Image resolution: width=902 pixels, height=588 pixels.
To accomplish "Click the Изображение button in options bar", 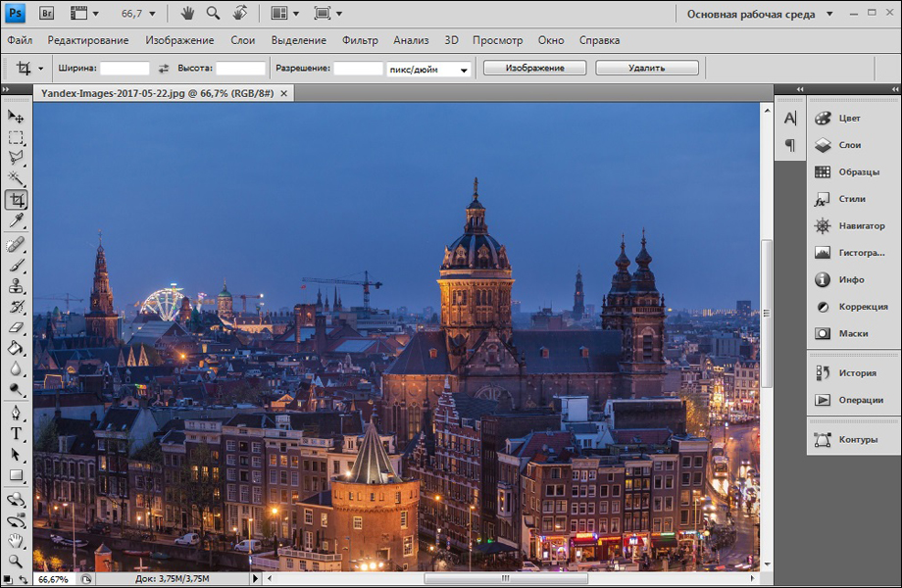I will tap(534, 68).
